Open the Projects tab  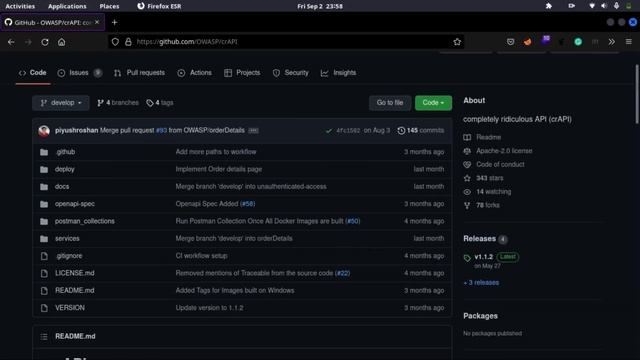pos(242,73)
